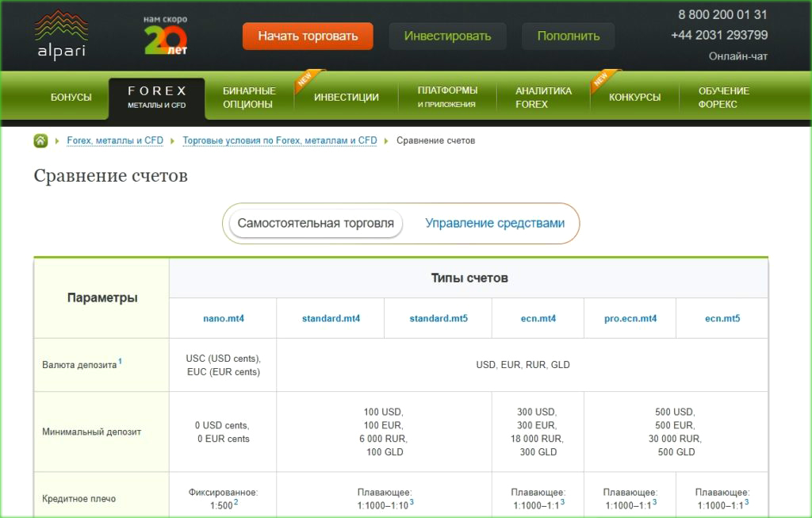Open the ПЛАТФОРМЫ и приложения menu
The height and width of the screenshot is (518, 812).
446,97
